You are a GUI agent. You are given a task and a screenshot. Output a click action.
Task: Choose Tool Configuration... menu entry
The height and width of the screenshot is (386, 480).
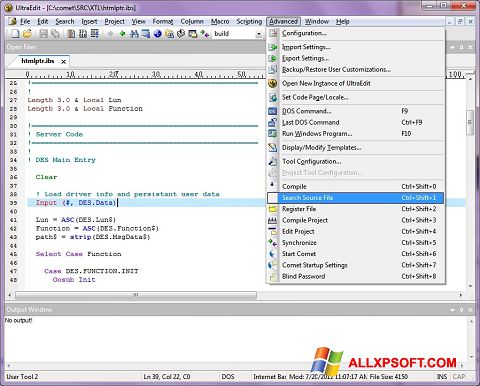(356, 162)
